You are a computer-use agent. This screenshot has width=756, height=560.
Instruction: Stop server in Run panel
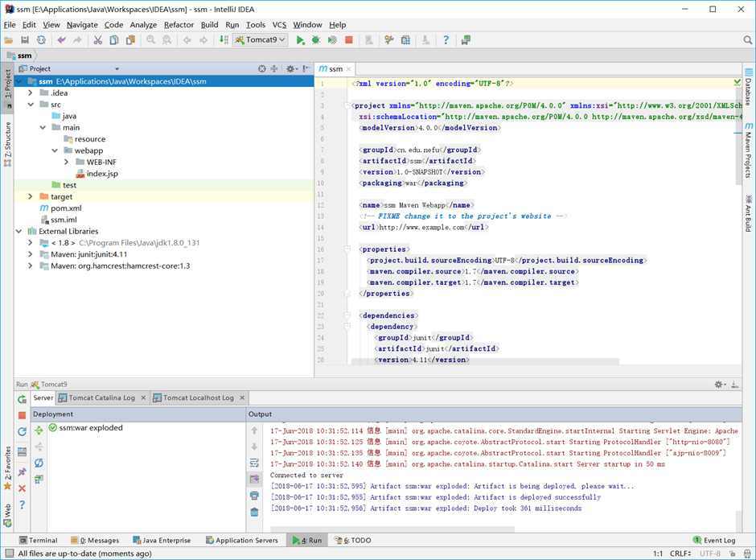tap(22, 415)
